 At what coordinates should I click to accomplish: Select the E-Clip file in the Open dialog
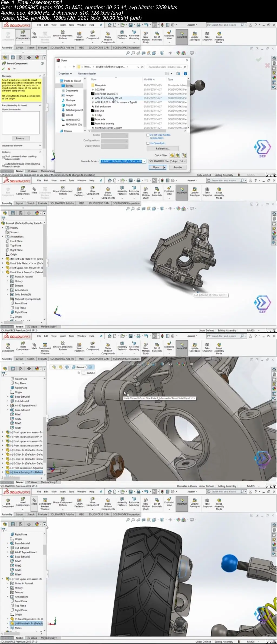[98, 115]
